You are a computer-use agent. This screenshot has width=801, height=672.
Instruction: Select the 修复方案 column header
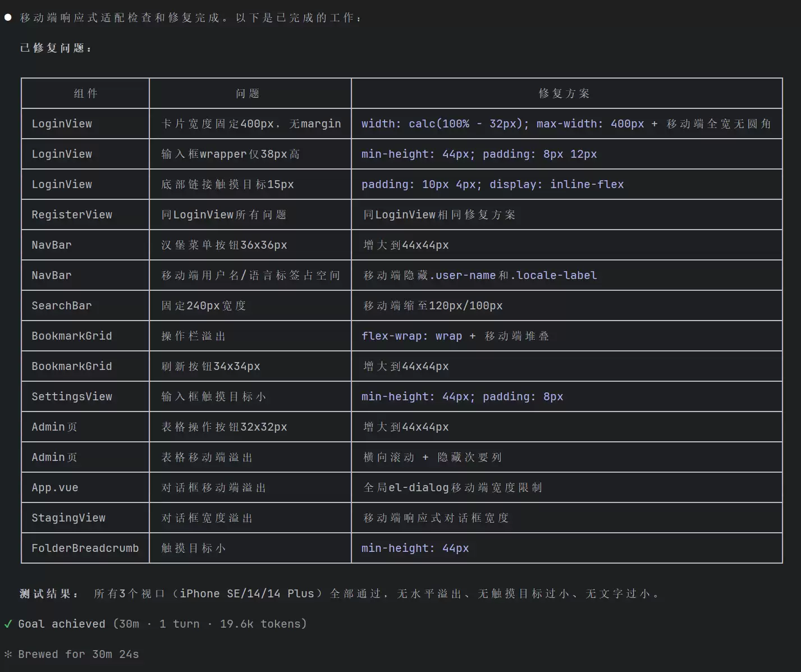tap(567, 93)
